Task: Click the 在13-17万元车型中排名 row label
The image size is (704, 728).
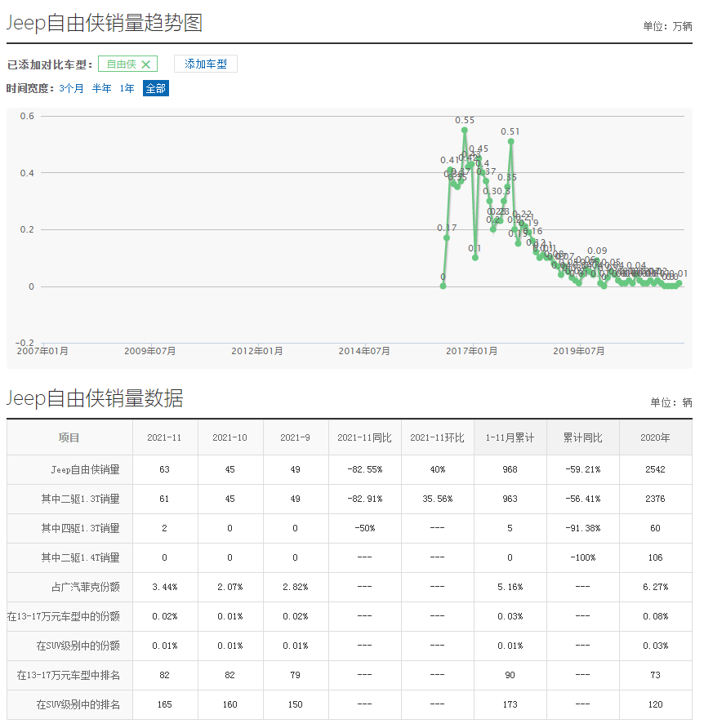Action: pyautogui.click(x=69, y=675)
